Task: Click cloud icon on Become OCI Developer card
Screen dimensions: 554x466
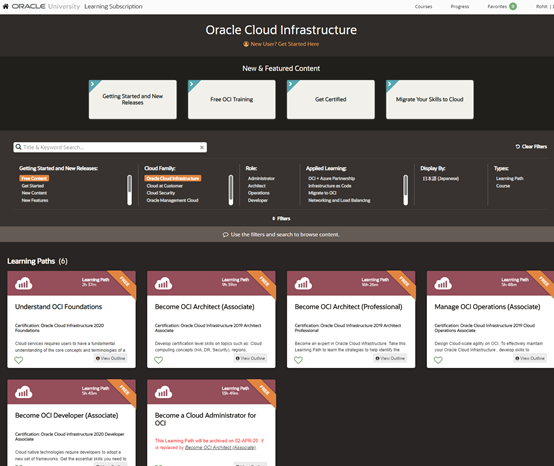Action: (x=23, y=392)
